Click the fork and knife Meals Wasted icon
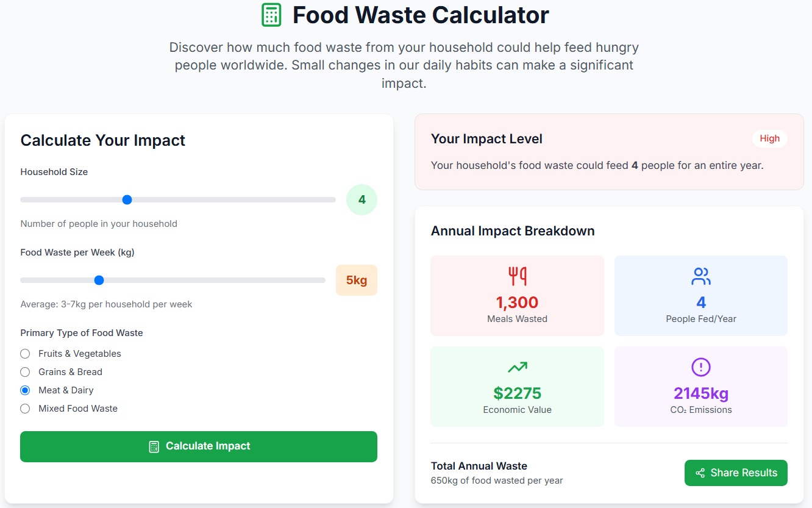812x508 pixels. point(517,276)
